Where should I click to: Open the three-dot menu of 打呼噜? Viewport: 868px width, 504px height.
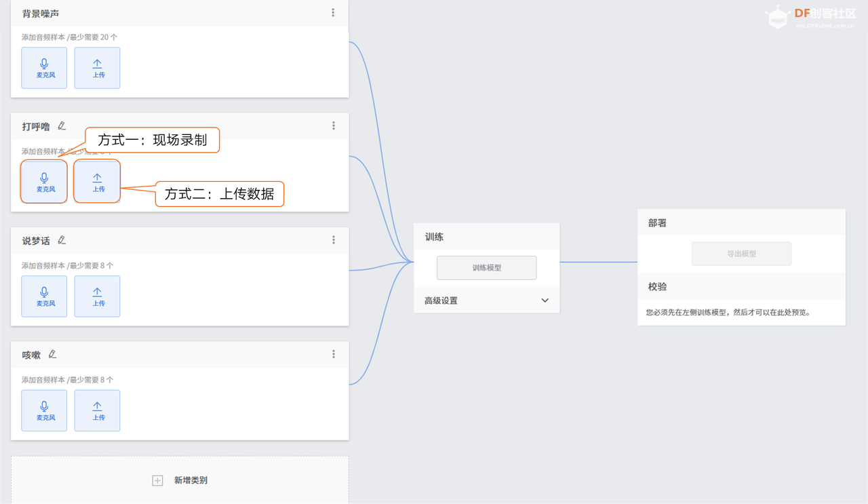[333, 125]
